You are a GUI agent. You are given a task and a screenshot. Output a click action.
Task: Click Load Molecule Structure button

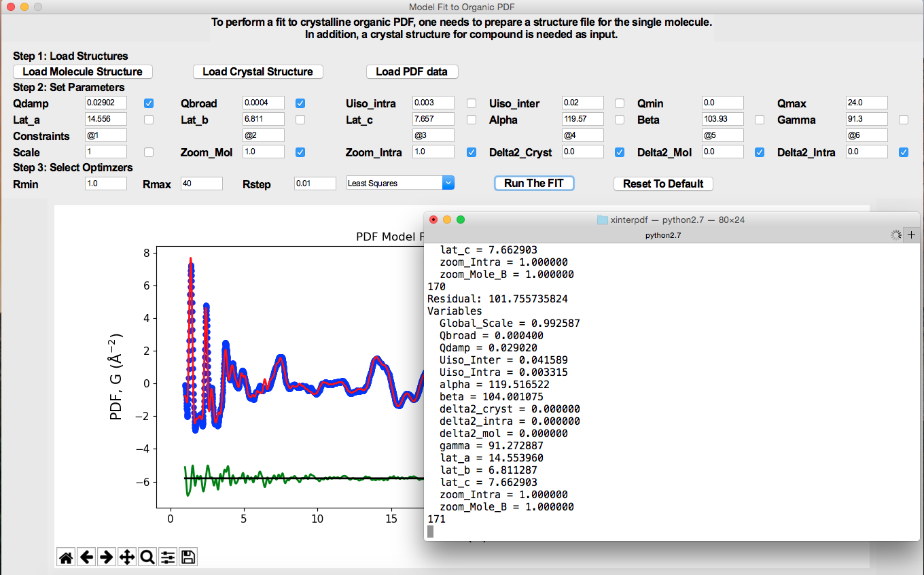click(83, 71)
